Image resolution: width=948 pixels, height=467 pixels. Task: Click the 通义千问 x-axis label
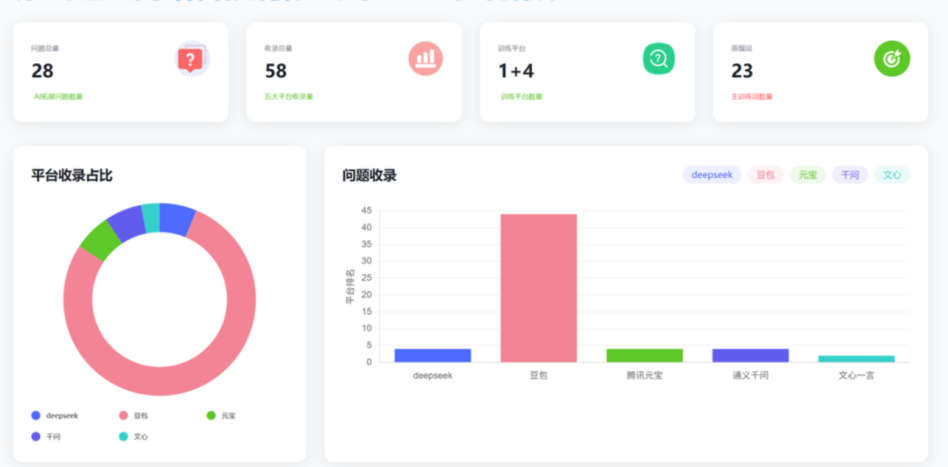pos(750,376)
